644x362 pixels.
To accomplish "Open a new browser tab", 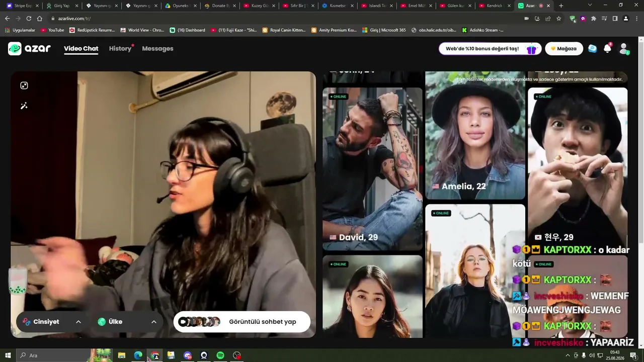I will pos(561,6).
